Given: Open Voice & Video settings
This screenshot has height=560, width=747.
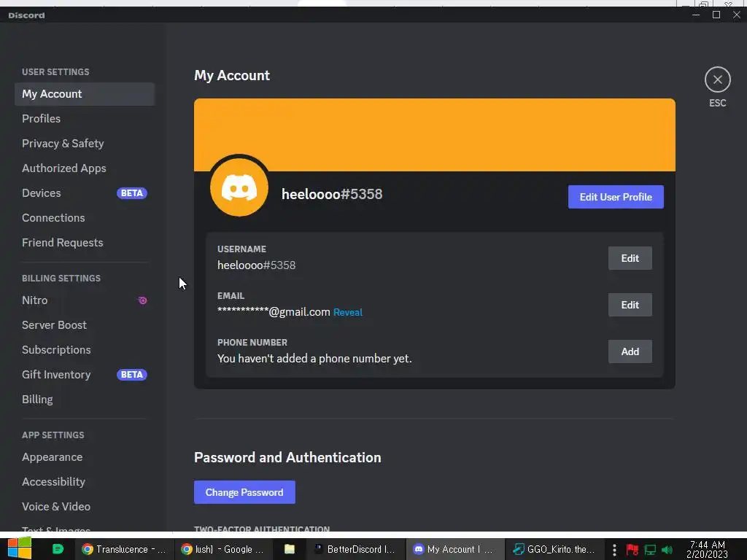Looking at the screenshot, I should (85, 507).
